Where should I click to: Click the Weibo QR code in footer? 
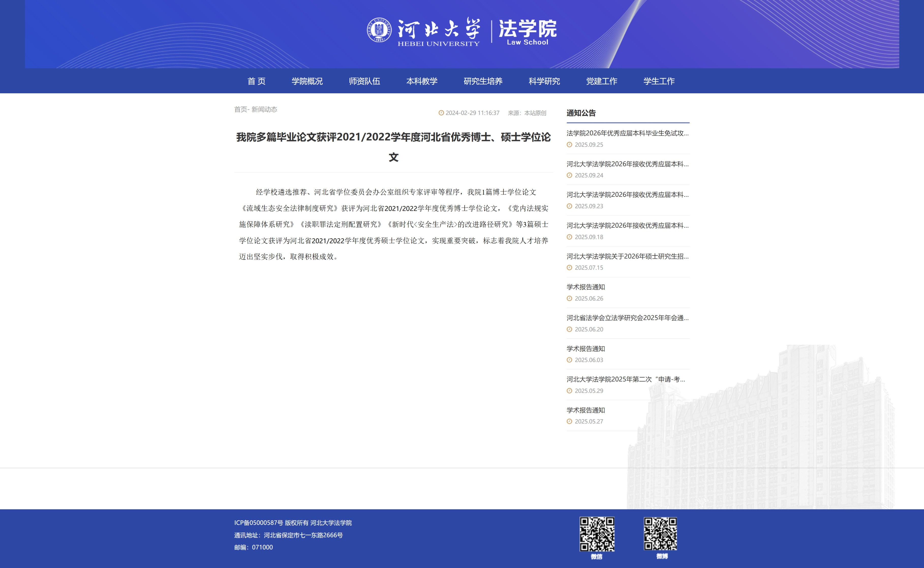pos(660,534)
